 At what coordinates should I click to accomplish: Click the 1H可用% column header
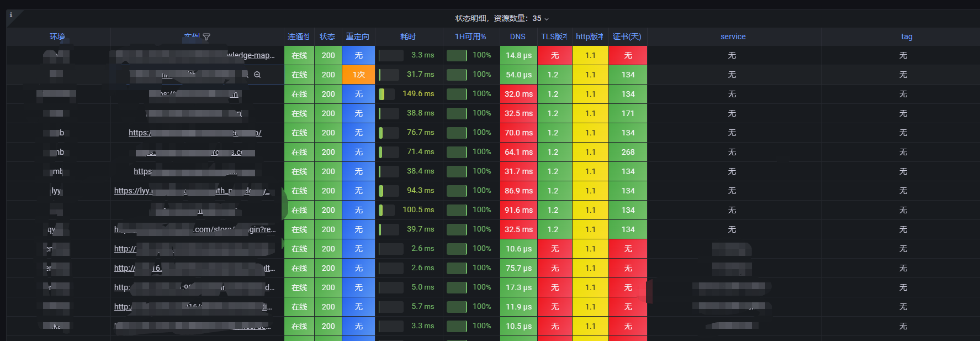coord(470,36)
